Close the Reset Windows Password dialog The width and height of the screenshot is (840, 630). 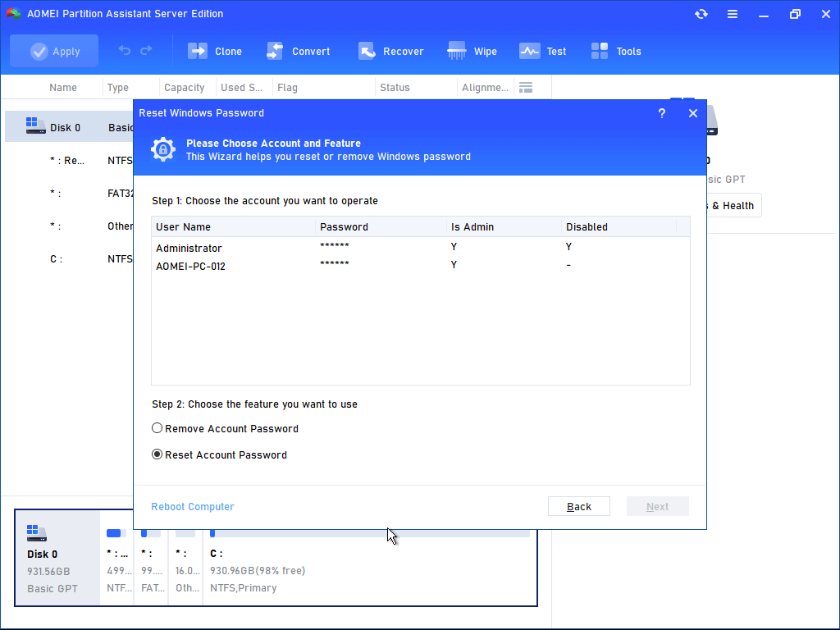pyautogui.click(x=693, y=113)
